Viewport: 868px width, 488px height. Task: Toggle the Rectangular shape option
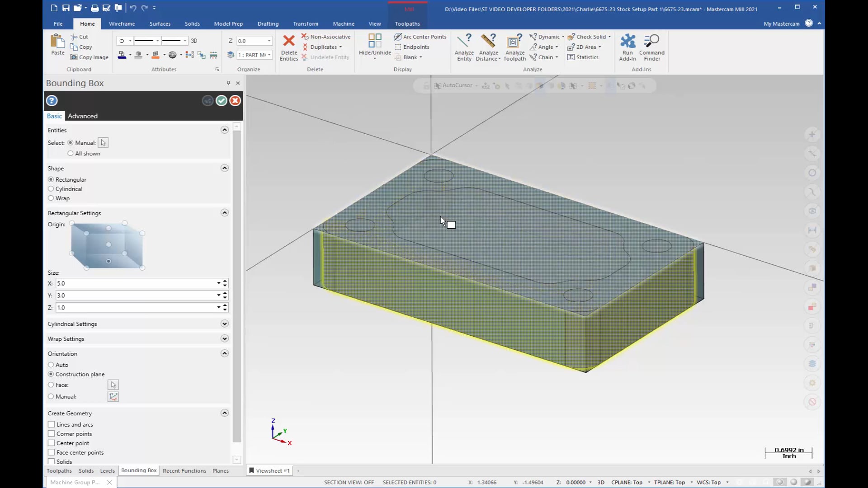[x=51, y=179]
